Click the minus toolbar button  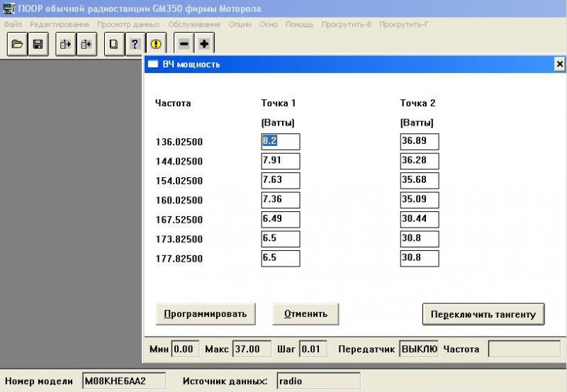[x=184, y=44]
